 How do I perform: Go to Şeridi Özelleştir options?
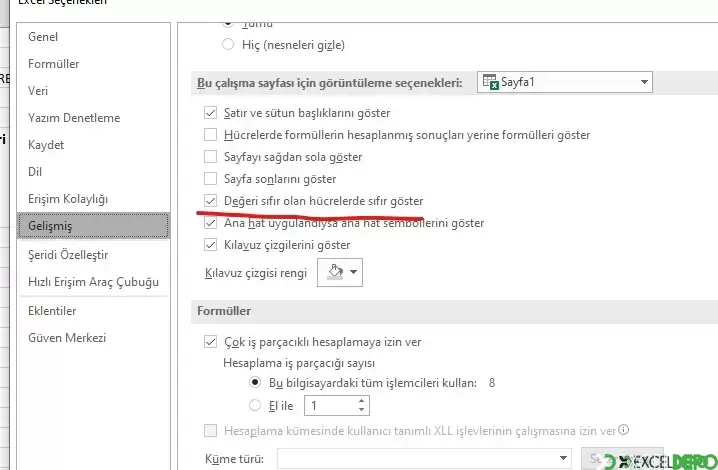coord(68,255)
